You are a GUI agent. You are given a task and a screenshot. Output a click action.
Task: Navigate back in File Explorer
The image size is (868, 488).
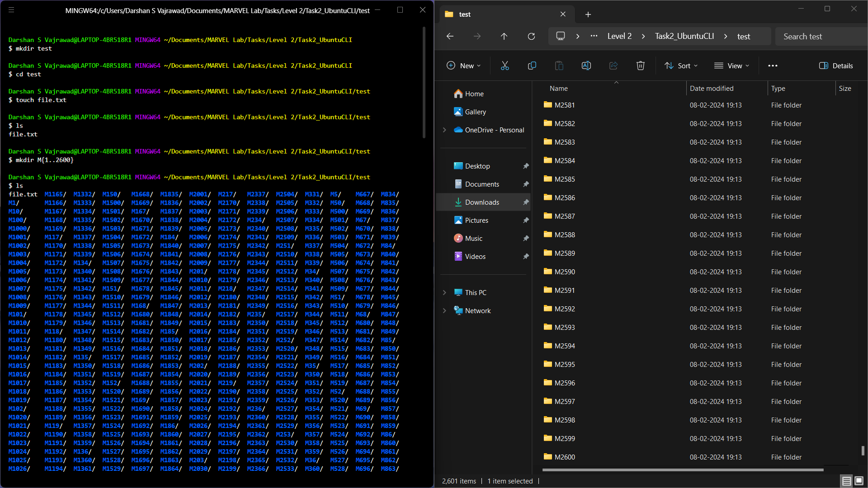pos(450,36)
